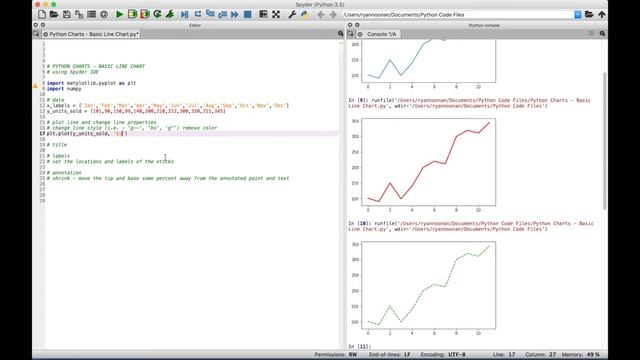Click the In [11]: console prompt
This screenshot has width=640, height=360.
pos(360,347)
